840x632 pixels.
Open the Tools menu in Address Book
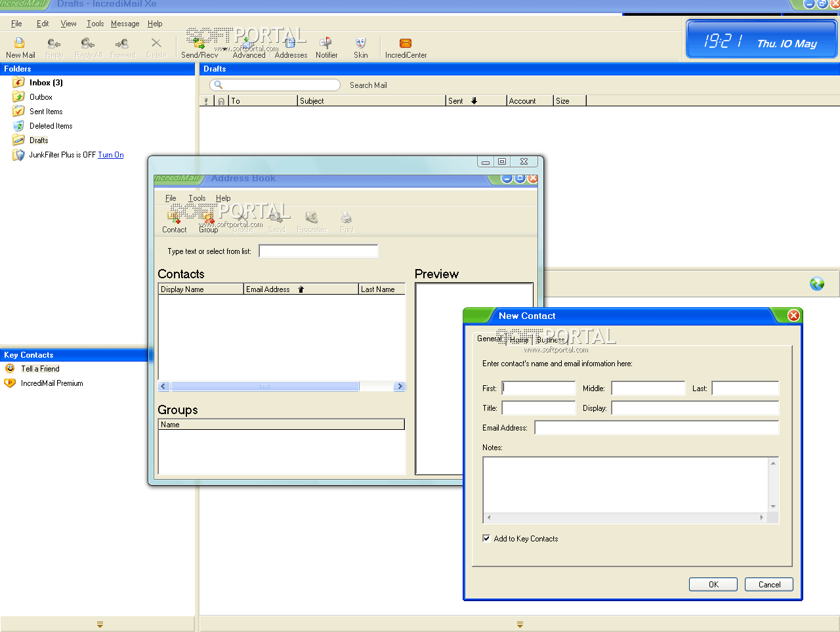point(197,198)
